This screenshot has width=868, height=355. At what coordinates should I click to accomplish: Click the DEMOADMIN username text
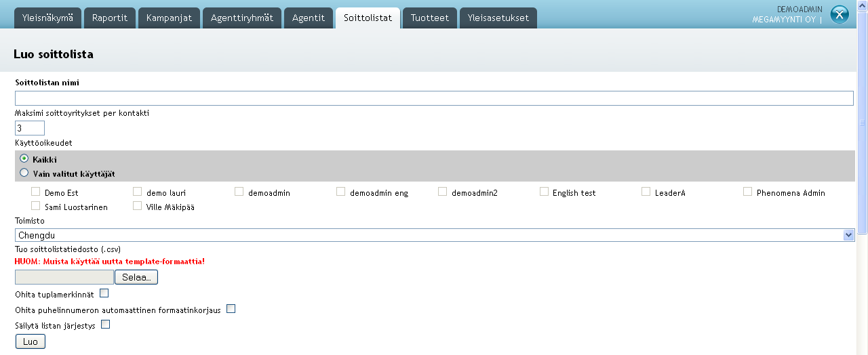[800, 9]
